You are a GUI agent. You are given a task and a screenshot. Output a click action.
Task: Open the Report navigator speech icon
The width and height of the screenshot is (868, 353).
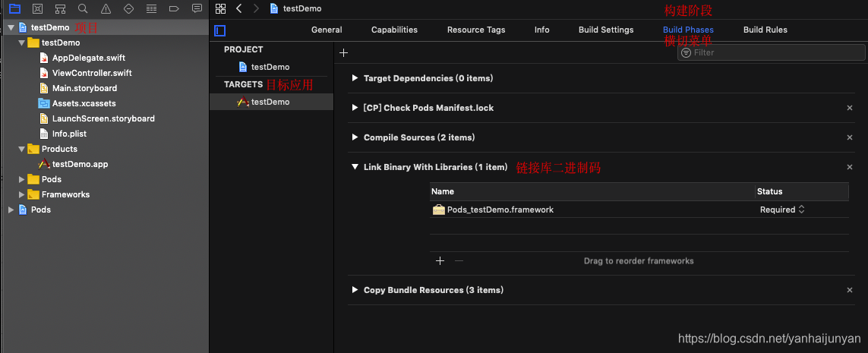point(197,8)
